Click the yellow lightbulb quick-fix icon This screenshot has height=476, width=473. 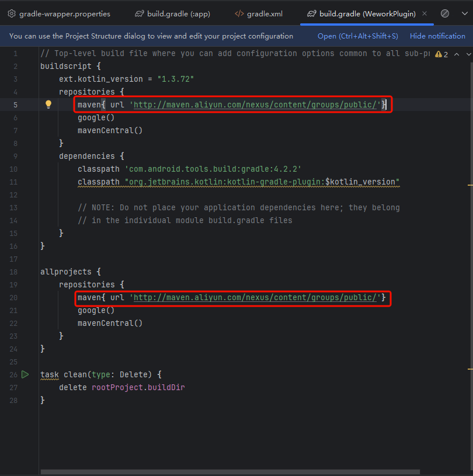tap(48, 105)
